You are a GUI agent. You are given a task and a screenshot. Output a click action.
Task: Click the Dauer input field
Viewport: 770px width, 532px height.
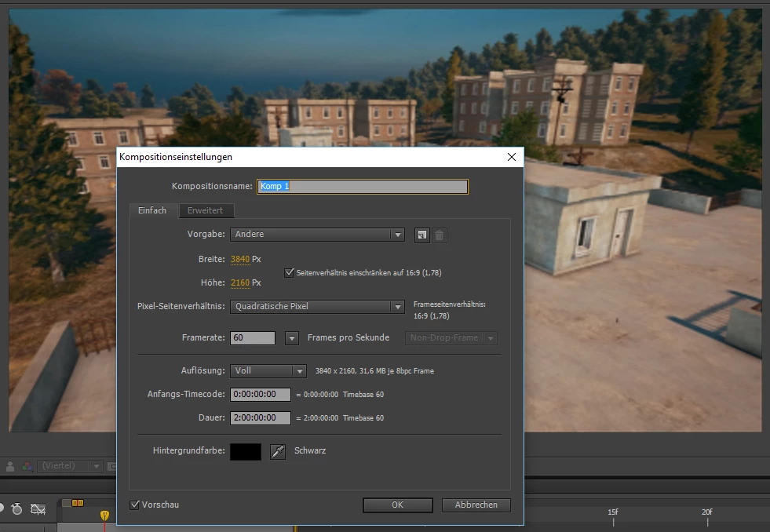click(x=261, y=417)
